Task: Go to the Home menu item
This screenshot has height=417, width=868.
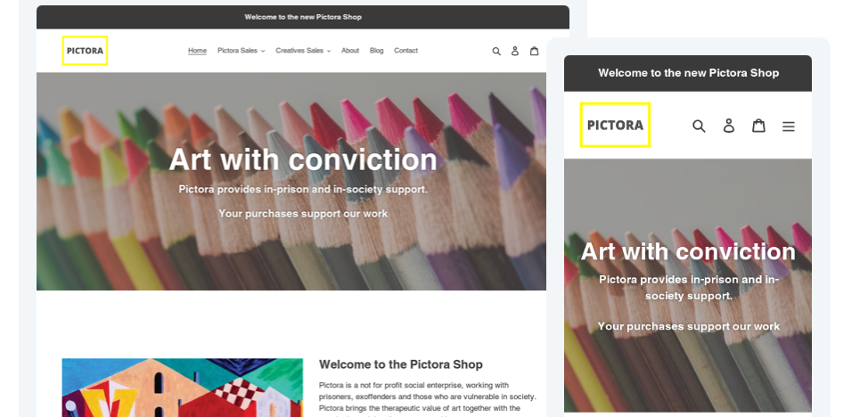Action: coord(197,51)
